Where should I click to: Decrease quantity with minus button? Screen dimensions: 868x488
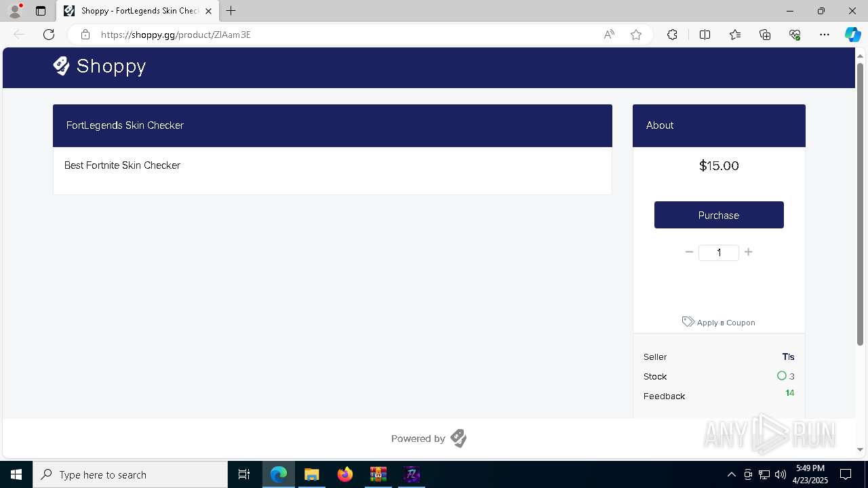click(x=689, y=252)
